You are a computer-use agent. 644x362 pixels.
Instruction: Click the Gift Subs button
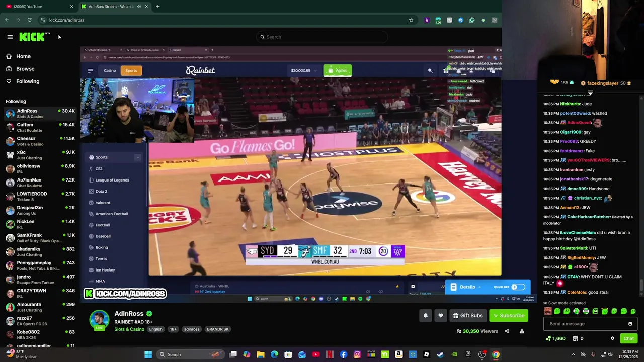[x=468, y=315]
